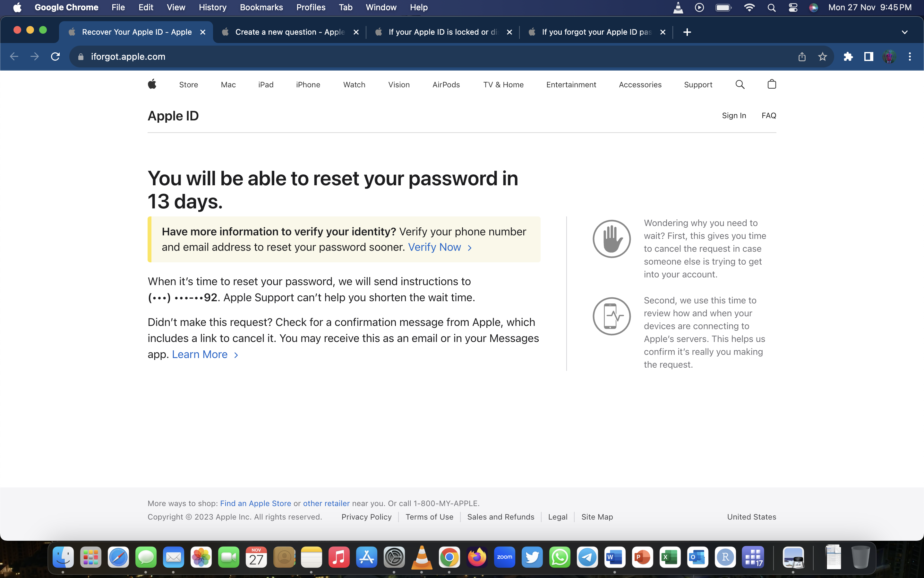
Task: Open Support in the navigation bar
Action: pos(698,84)
